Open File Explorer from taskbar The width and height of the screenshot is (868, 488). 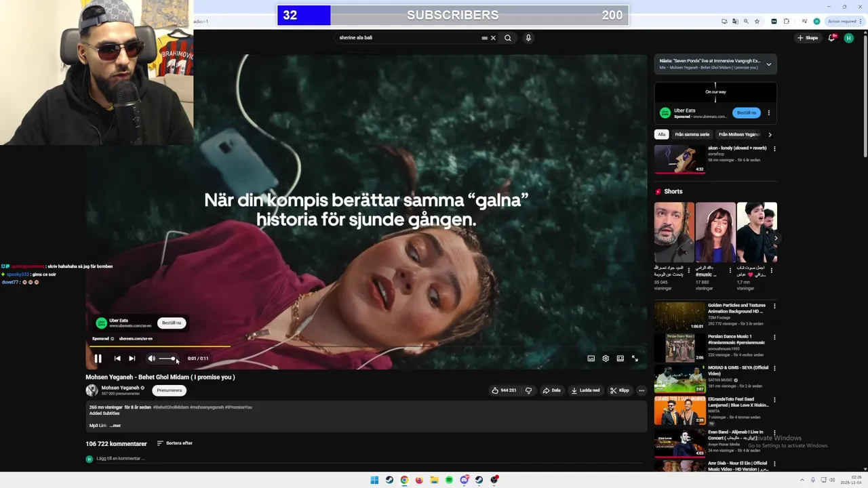point(434,480)
